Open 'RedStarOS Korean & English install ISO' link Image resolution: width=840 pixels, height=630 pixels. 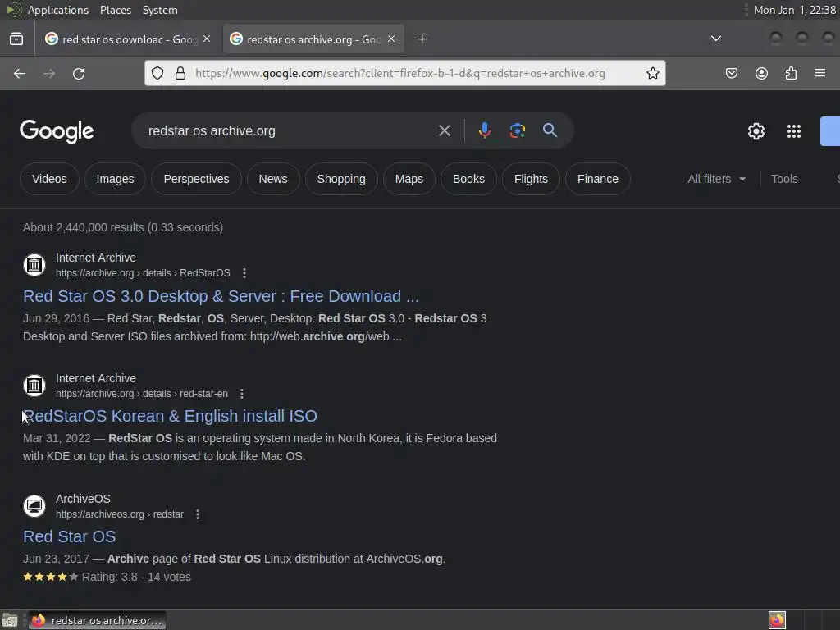click(170, 416)
